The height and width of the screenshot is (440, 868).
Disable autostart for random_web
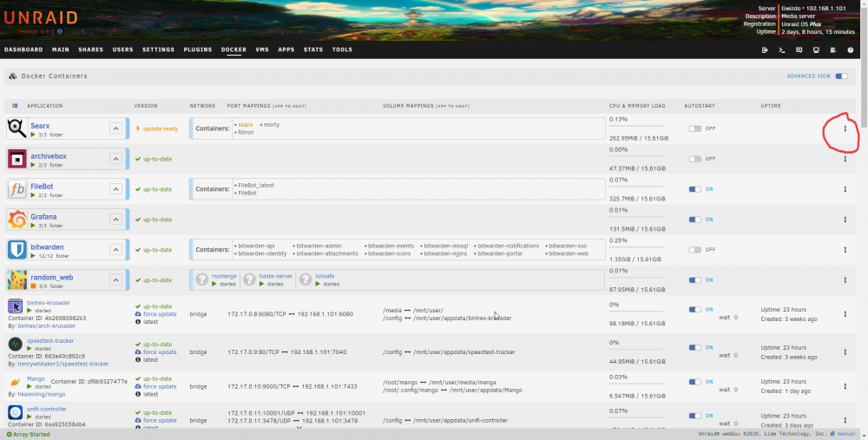(694, 280)
